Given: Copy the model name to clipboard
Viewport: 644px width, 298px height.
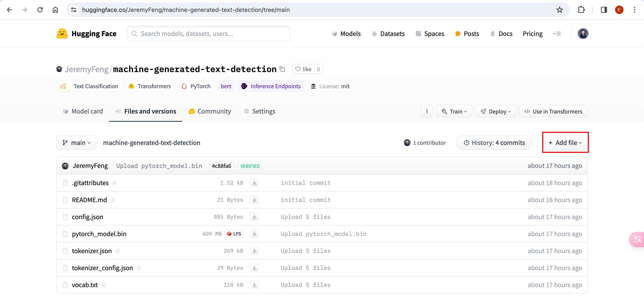Looking at the screenshot, I should pos(282,69).
